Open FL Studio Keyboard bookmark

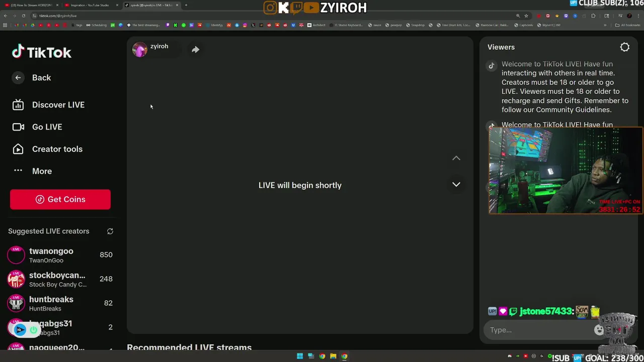point(346,25)
